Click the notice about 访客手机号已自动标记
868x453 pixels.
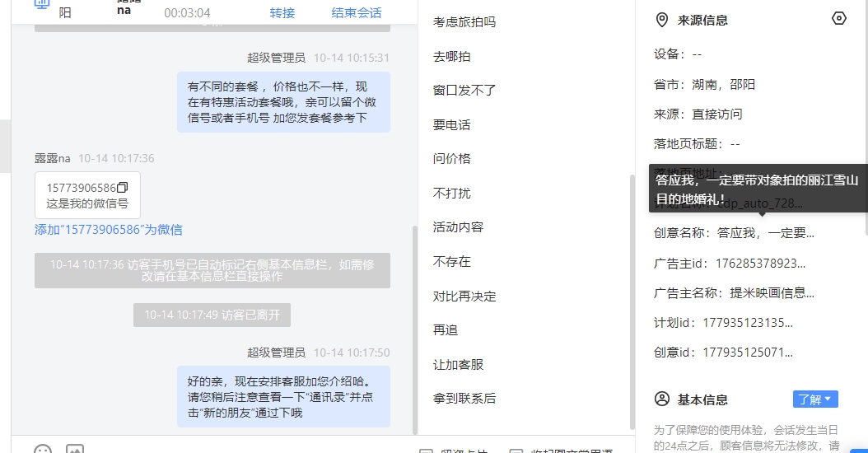tap(212, 270)
